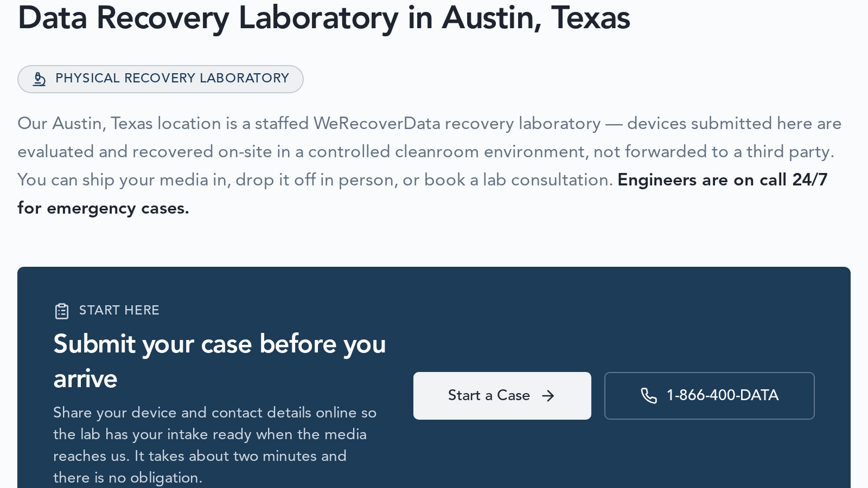Image resolution: width=868 pixels, height=488 pixels.
Task: Click the 'for emergency cases.' bold text
Action: [103, 208]
